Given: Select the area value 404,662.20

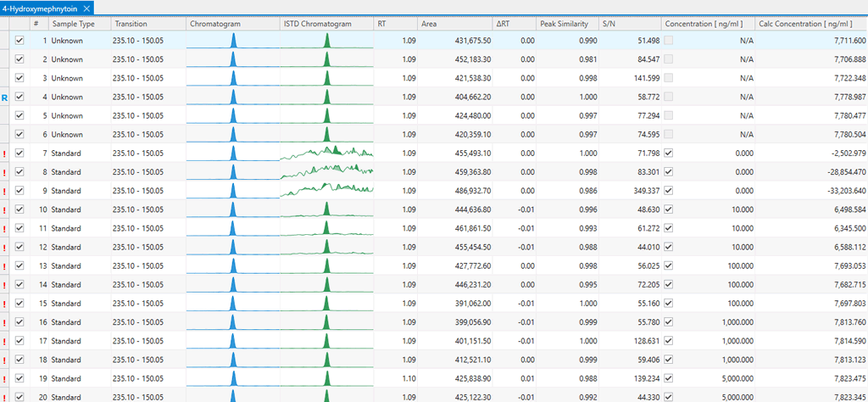Looking at the screenshot, I should click(471, 97).
